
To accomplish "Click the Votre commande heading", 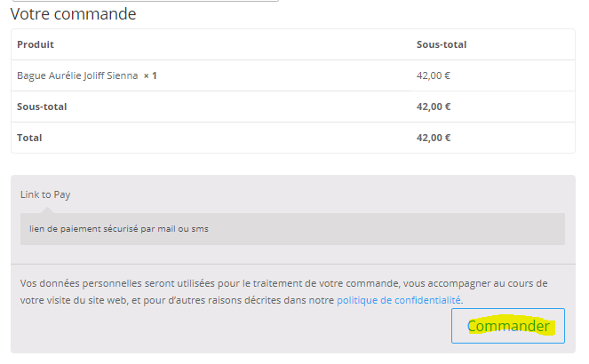I will click(x=74, y=14).
